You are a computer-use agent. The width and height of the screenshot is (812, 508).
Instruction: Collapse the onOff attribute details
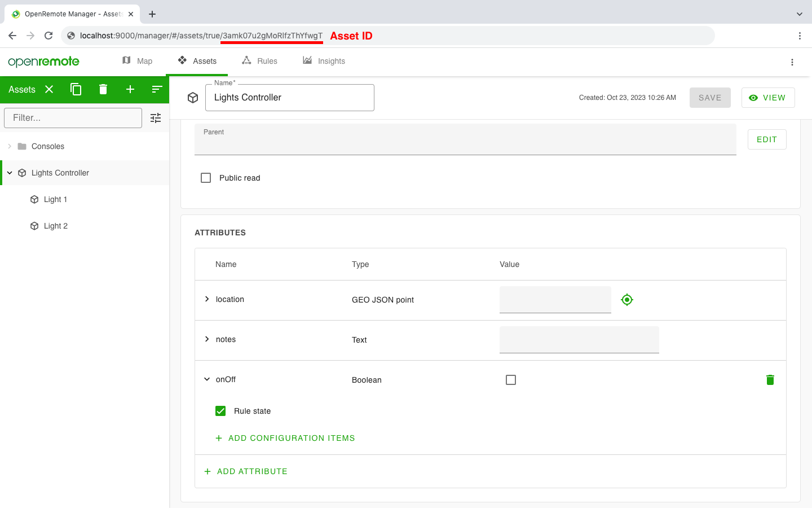click(x=206, y=379)
